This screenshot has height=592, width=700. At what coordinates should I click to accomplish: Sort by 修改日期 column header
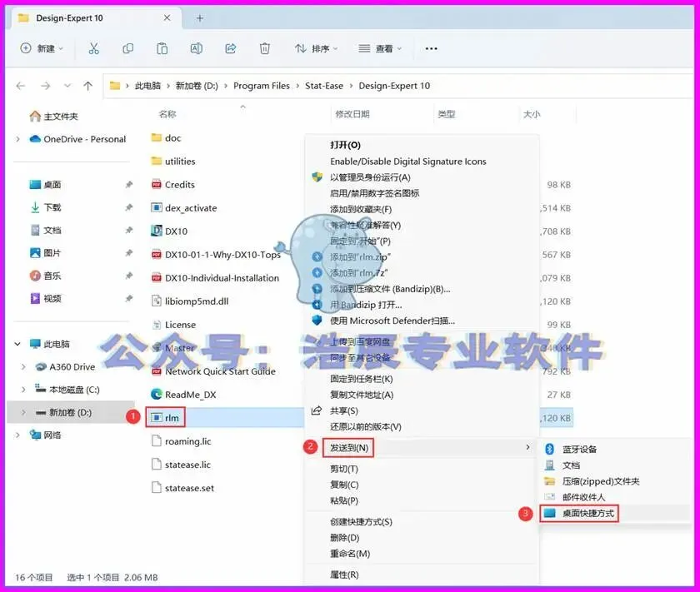click(352, 114)
